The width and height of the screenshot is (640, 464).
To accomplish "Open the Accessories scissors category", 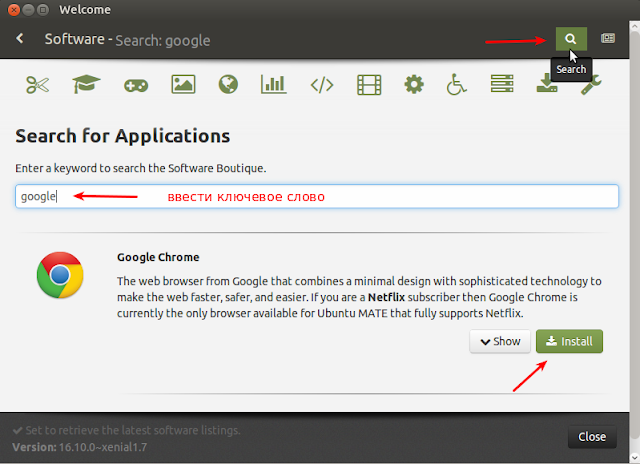I will (38, 85).
